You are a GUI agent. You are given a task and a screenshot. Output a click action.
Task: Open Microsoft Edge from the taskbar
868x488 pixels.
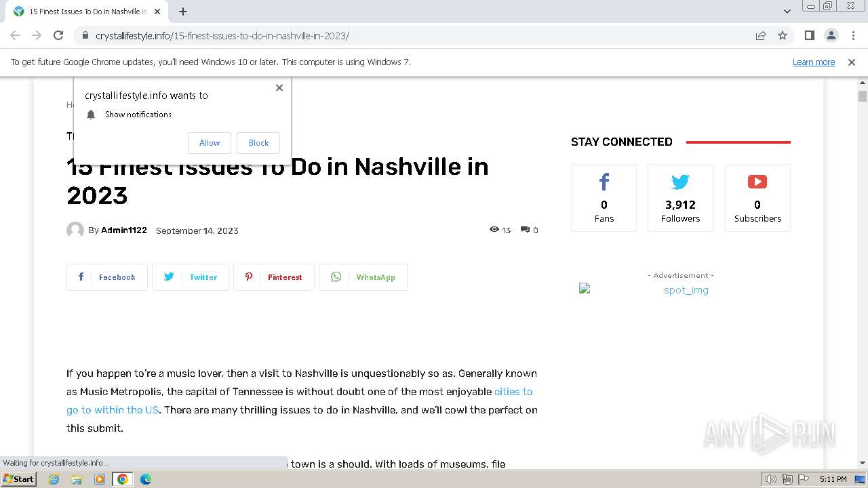pos(145,479)
